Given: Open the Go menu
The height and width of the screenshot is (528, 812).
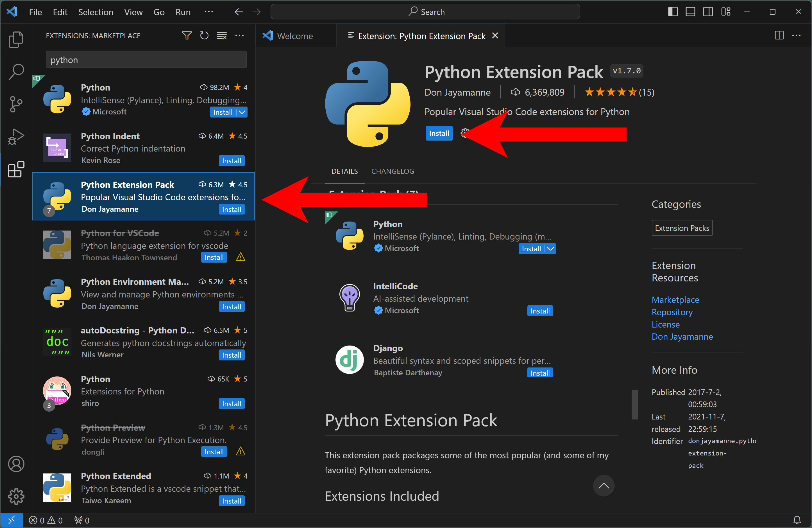Looking at the screenshot, I should pos(159,12).
